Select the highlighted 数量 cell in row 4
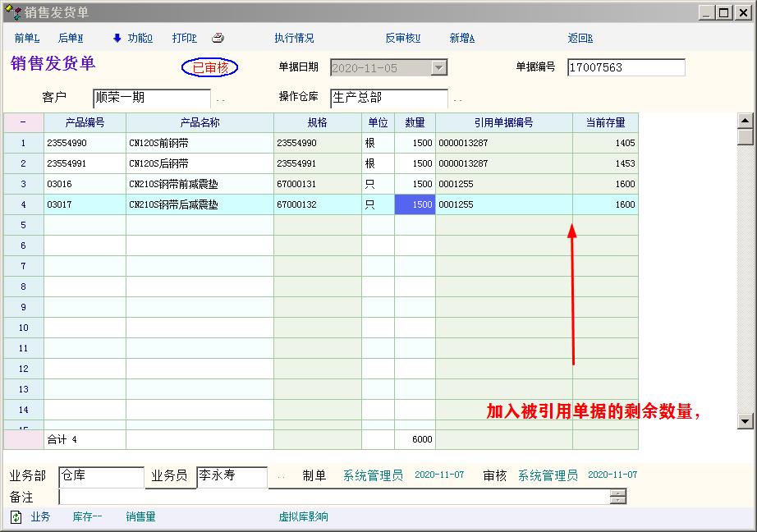757x532 pixels. pyautogui.click(x=415, y=204)
